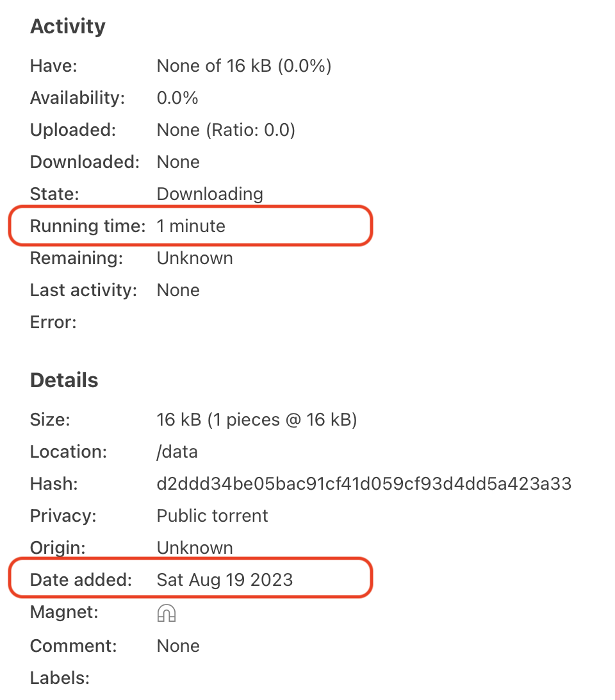The height and width of the screenshot is (700, 615).
Task: Click the Last activity value None
Action: 177,290
